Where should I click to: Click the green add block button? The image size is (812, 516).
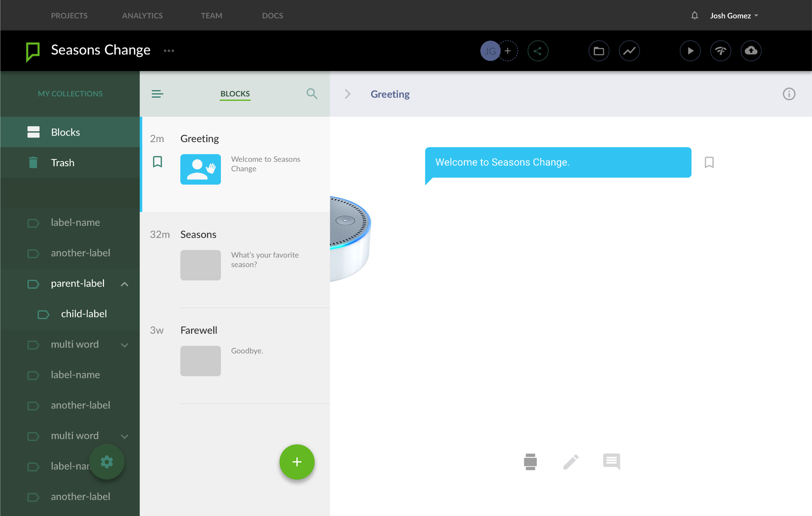[x=297, y=462]
